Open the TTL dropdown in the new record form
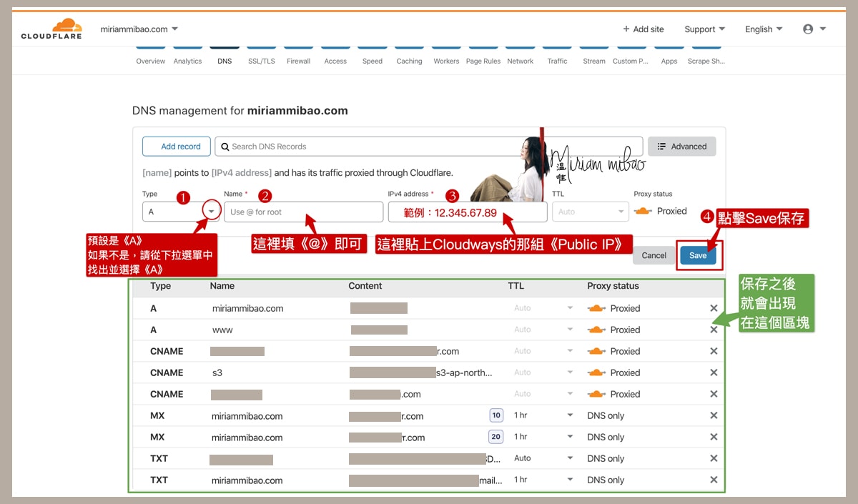This screenshot has width=858, height=504. pyautogui.click(x=590, y=212)
